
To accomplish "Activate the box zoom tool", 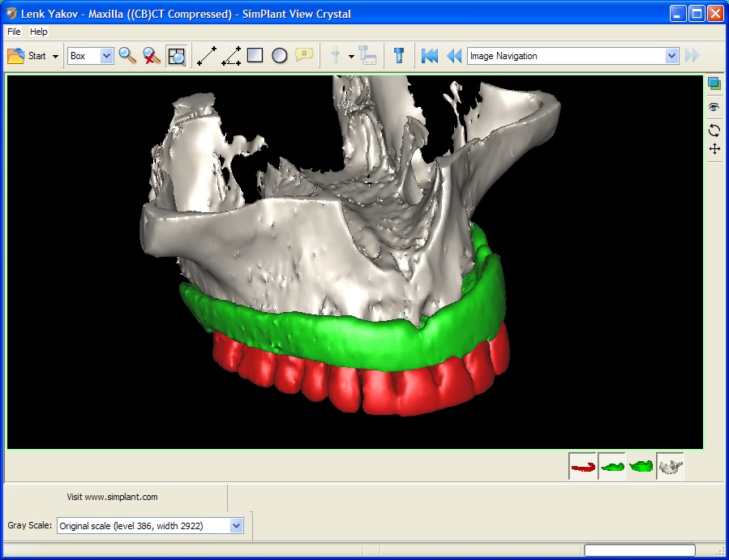I will click(176, 55).
